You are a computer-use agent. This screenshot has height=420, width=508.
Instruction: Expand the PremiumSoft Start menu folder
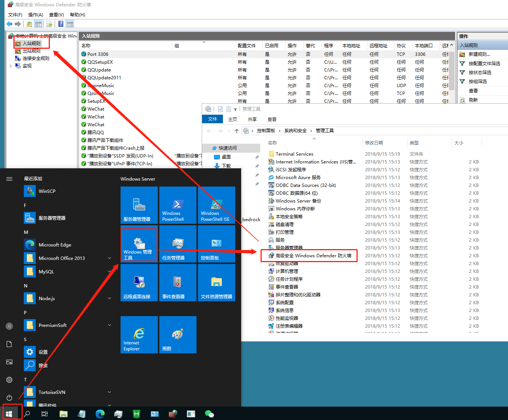[109, 325]
